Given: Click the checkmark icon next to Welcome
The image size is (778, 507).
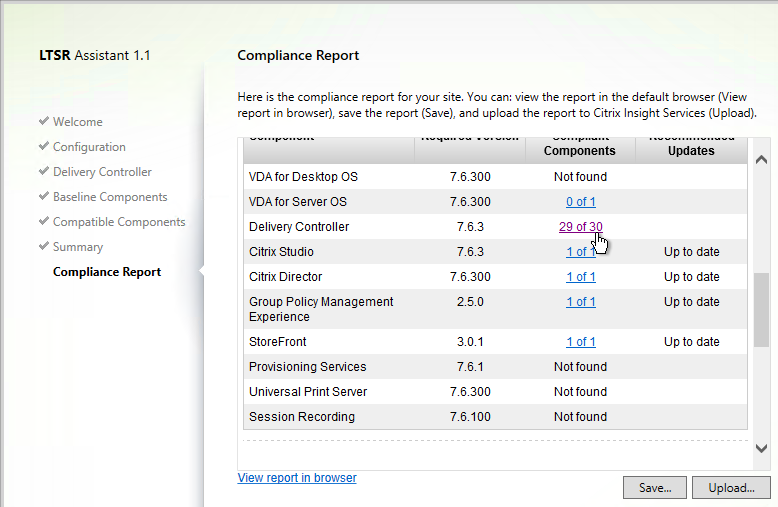Looking at the screenshot, I should tap(44, 121).
